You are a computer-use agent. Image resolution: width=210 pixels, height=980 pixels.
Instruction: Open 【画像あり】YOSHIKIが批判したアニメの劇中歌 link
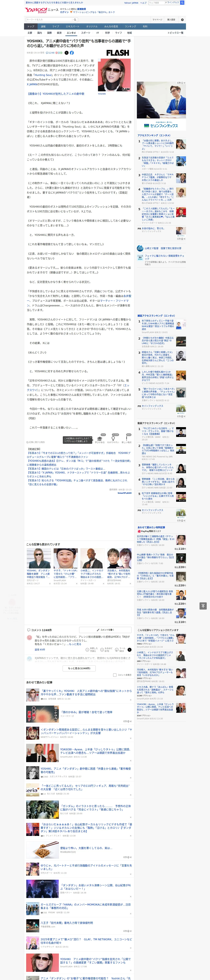[56, 94]
